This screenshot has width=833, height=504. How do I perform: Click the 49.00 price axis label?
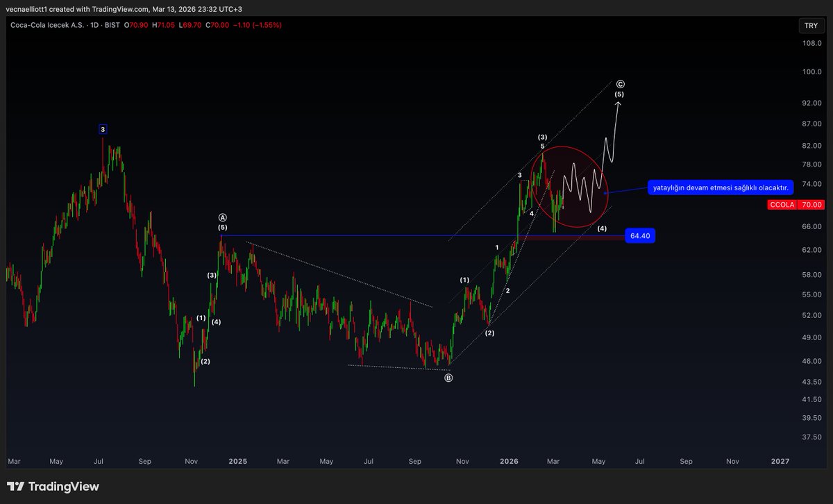[811, 337]
